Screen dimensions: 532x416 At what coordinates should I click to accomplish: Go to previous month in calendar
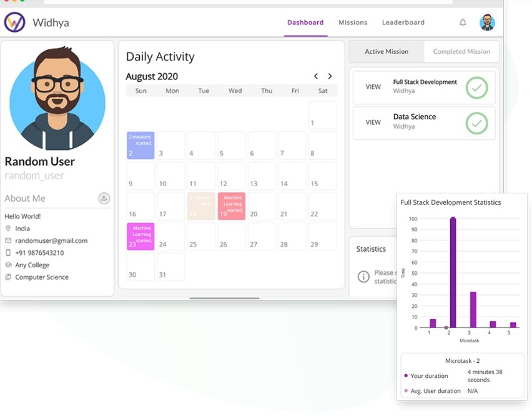(316, 76)
